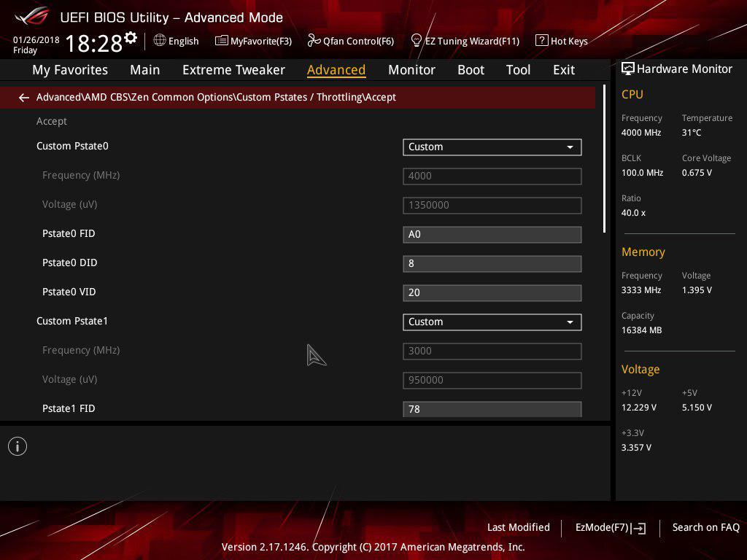Viewport: 747px width, 560px height.
Task: Select English language option
Action: pyautogui.click(x=183, y=42)
